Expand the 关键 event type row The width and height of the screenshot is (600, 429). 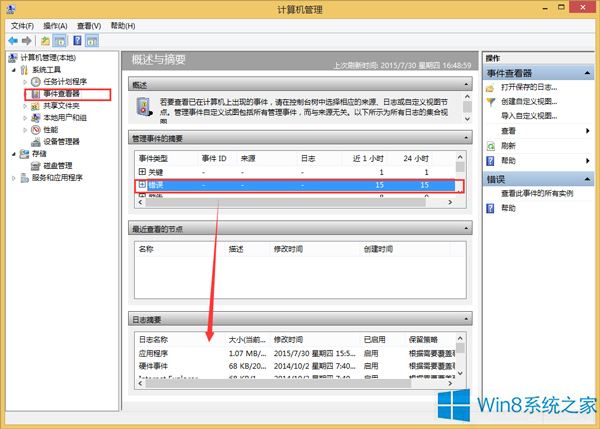142,171
